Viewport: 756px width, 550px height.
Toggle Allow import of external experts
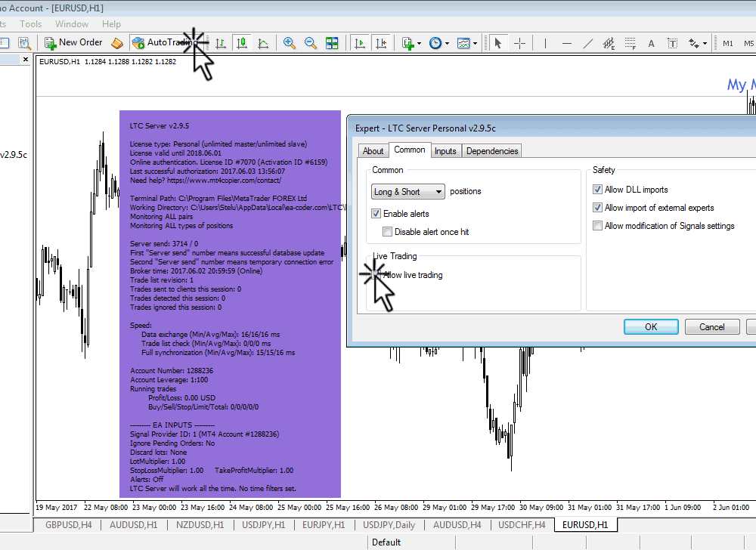click(597, 208)
